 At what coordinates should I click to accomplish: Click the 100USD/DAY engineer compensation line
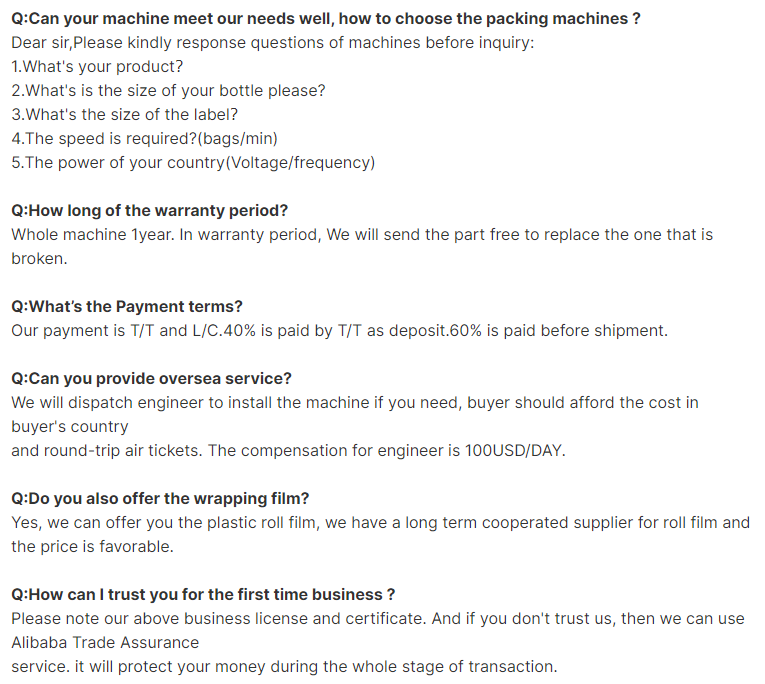(x=288, y=451)
